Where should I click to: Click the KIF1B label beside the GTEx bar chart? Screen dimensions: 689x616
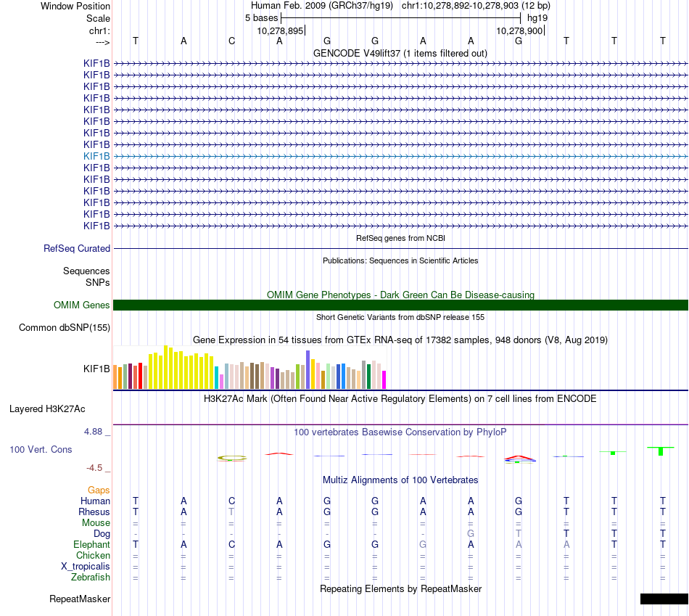pos(96,369)
